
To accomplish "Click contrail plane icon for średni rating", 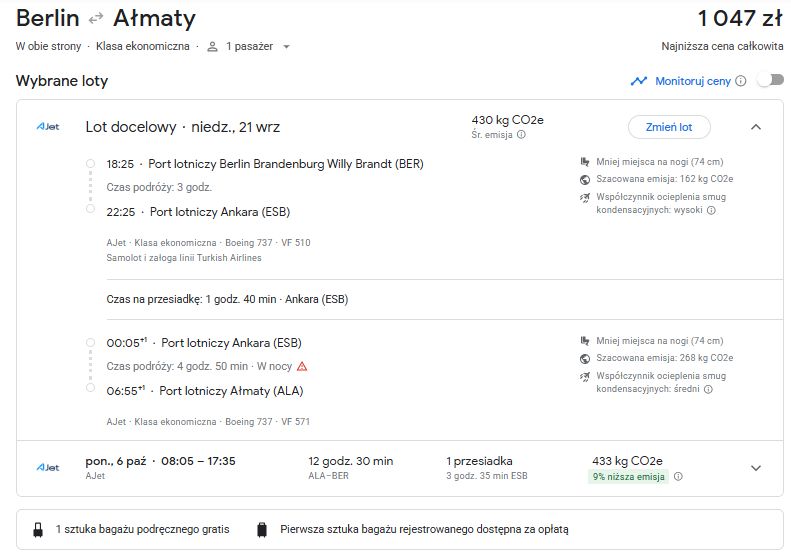I will (585, 376).
